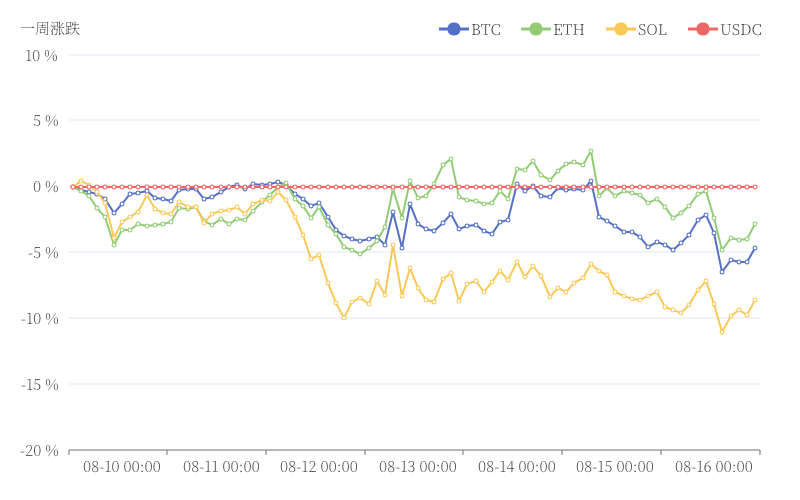Hide the USDC line using its legend text
Image resolution: width=800 pixels, height=500 pixels.
[741, 29]
